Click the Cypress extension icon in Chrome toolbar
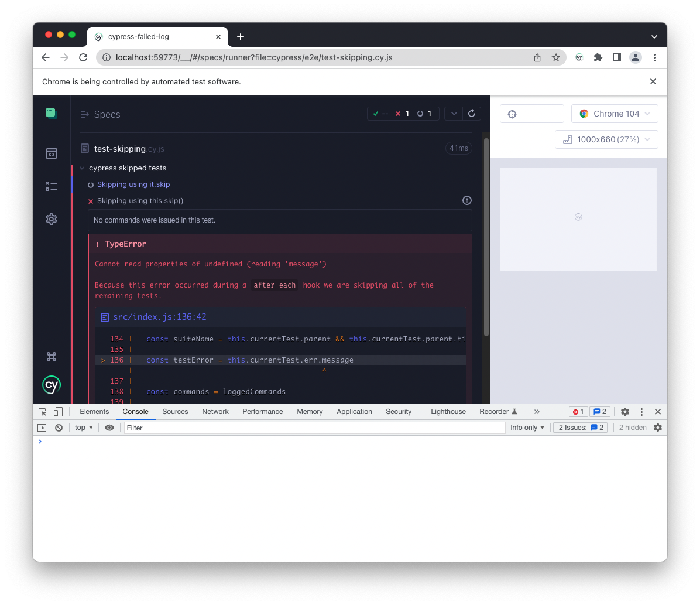 click(579, 57)
